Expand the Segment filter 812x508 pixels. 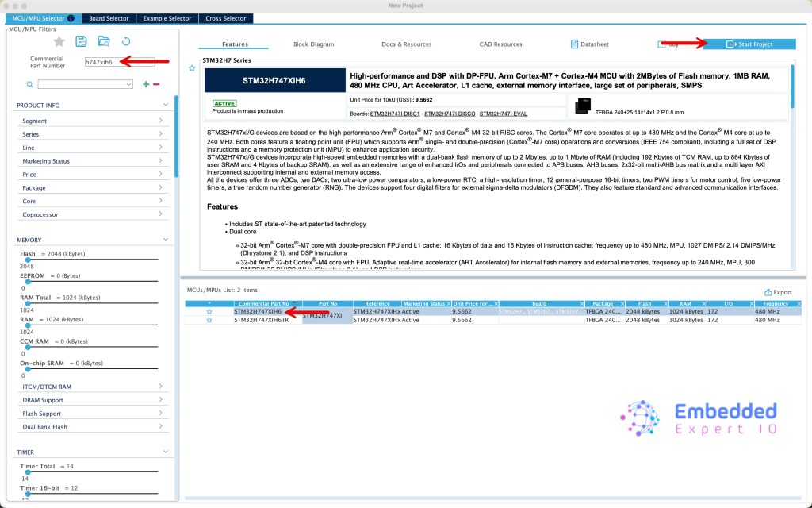(x=92, y=121)
